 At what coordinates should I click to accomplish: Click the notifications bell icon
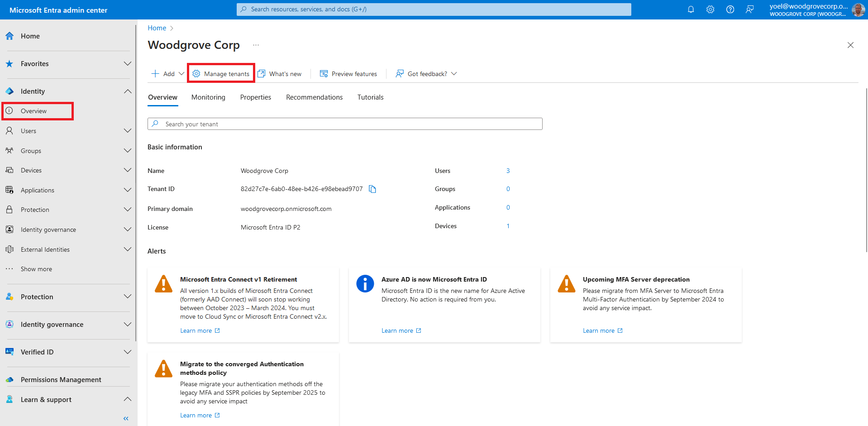pos(691,10)
